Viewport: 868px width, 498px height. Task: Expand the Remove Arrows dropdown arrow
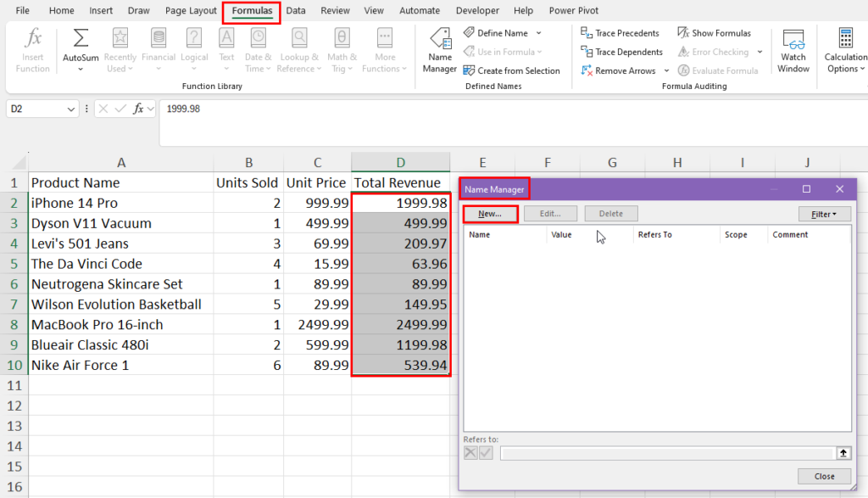tap(666, 71)
